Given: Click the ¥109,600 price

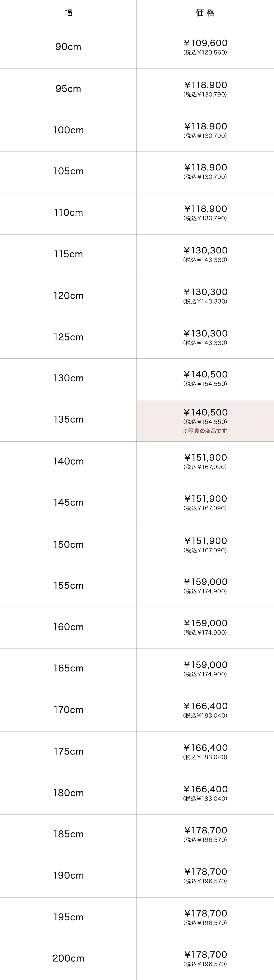Looking at the screenshot, I should 206,43.
